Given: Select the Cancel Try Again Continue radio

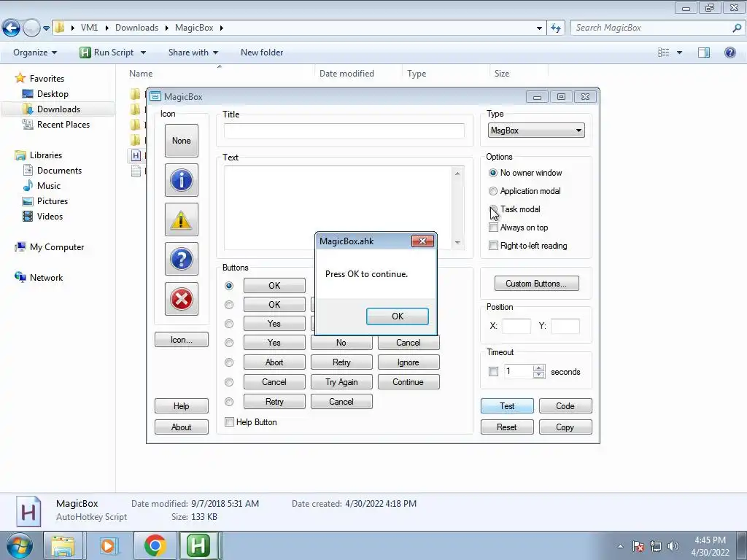Looking at the screenshot, I should point(229,382).
